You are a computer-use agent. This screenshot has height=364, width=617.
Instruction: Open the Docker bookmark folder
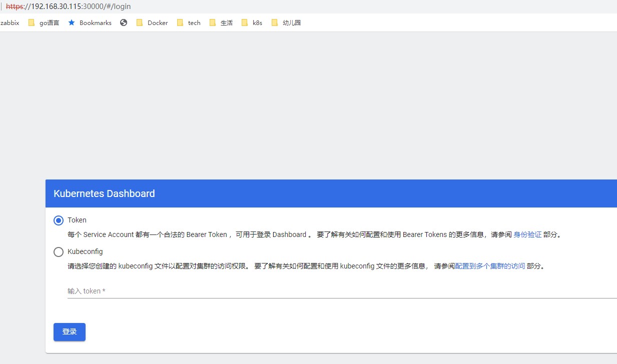152,22
